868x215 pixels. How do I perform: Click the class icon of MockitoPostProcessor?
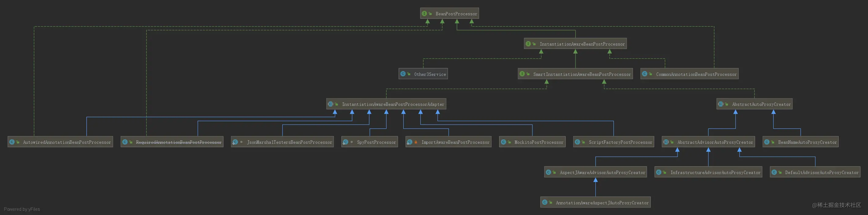tap(504, 142)
